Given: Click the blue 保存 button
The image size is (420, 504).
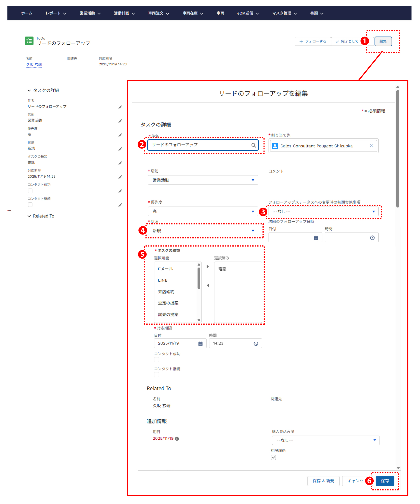Looking at the screenshot, I should [x=385, y=481].
